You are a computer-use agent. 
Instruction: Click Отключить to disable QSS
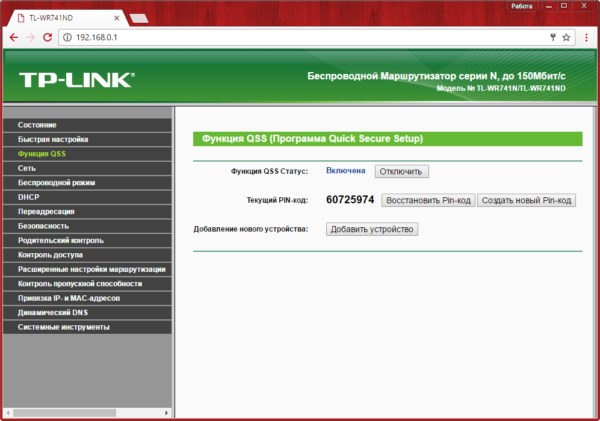[401, 171]
